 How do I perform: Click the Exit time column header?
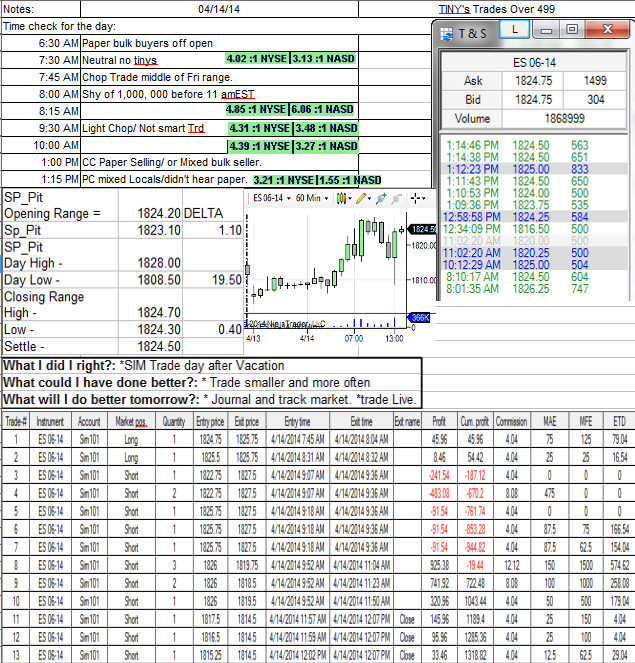coord(361,422)
